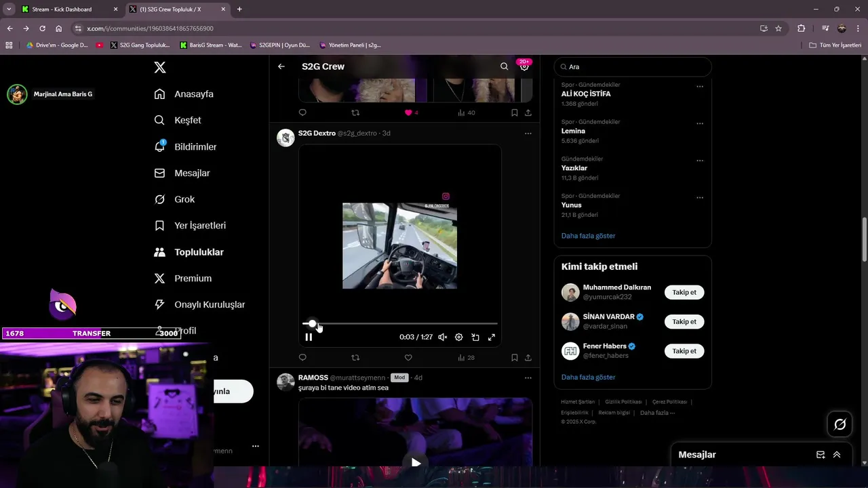Show more trends with Daha fazla göster
The image size is (868, 488).
[589, 236]
